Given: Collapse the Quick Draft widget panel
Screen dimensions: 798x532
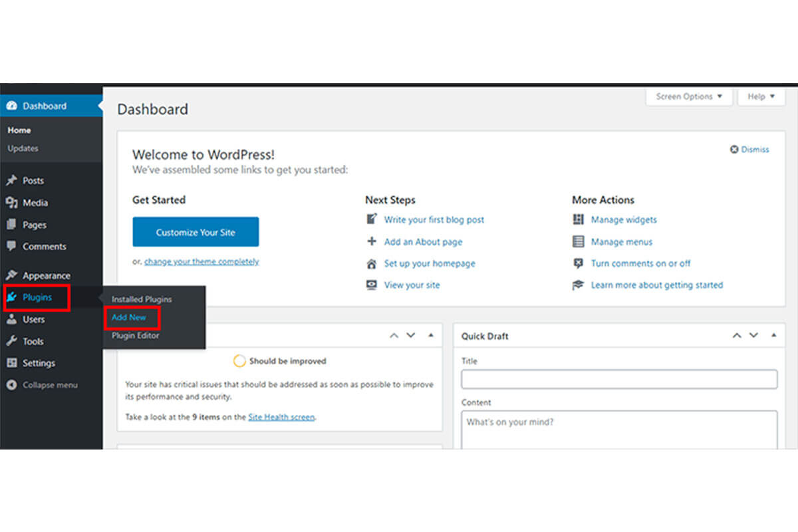Looking at the screenshot, I should 773,336.
